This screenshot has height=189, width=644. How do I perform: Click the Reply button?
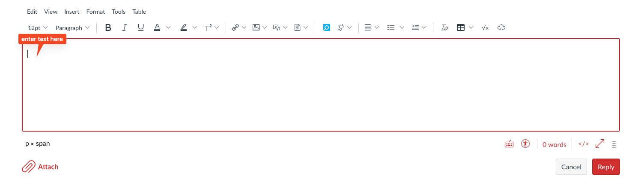(605, 167)
